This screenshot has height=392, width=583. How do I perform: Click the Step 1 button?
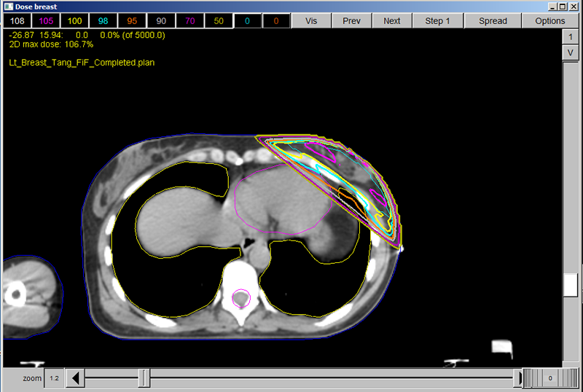click(437, 21)
